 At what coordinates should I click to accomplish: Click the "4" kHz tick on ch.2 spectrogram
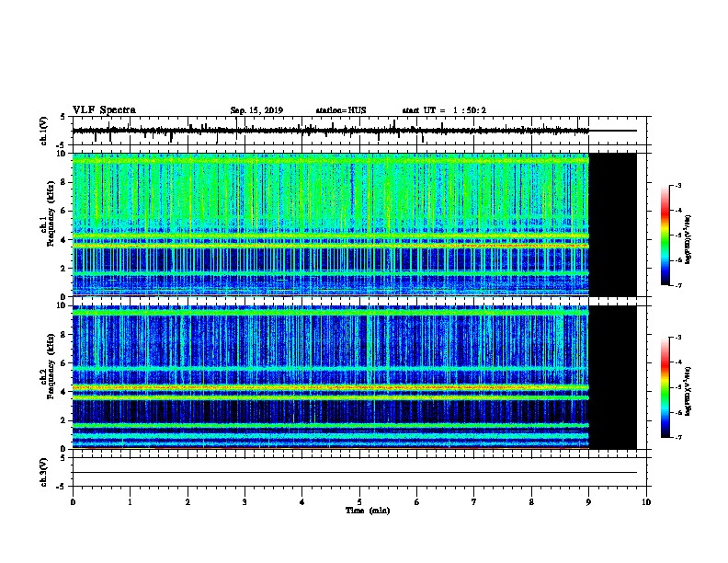pyautogui.click(x=63, y=392)
